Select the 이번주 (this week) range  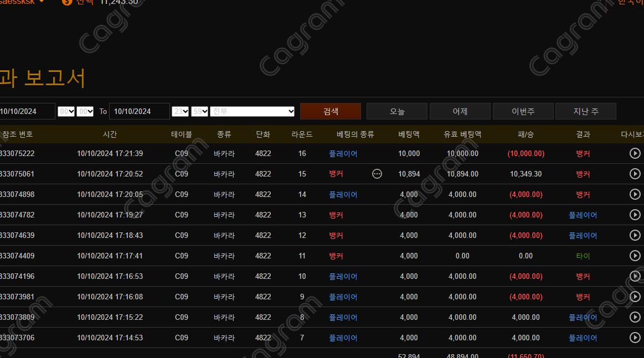pos(523,111)
